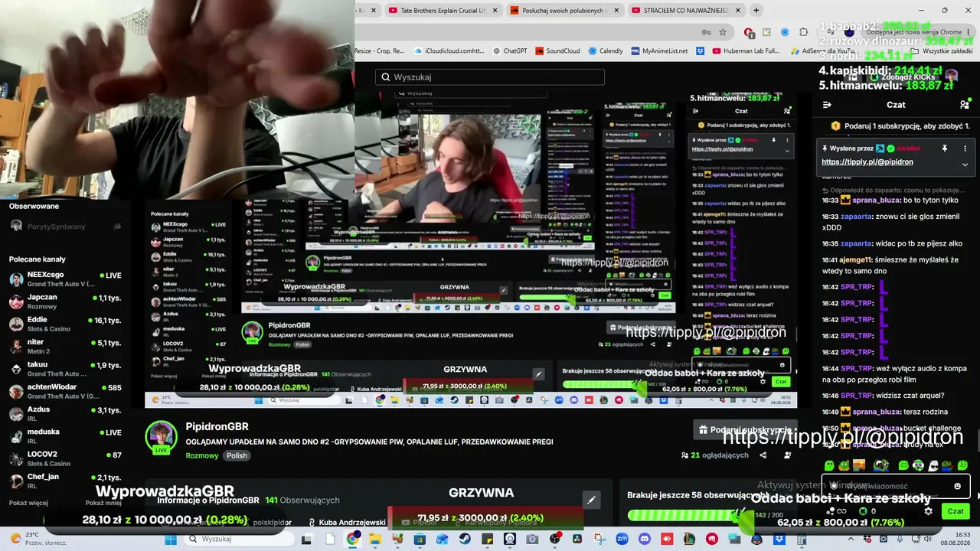Viewport: 980px width, 551px height.
Task: Open the blue C extension icon
Action: (x=785, y=32)
